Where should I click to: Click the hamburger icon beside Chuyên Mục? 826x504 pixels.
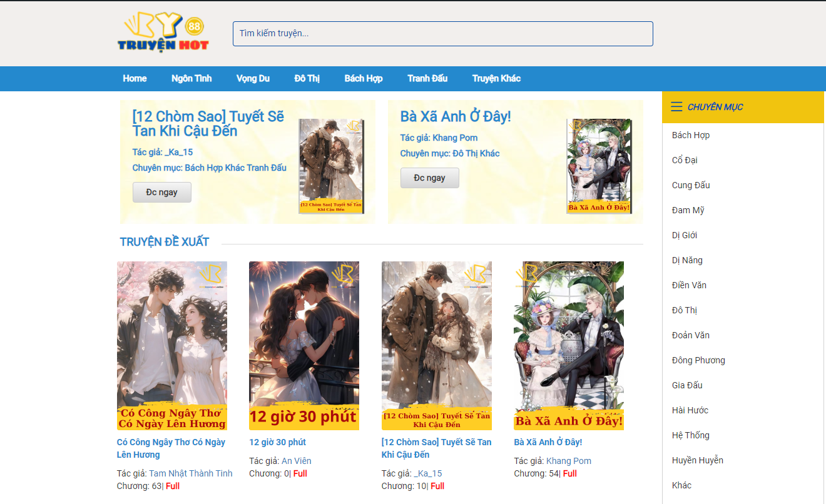click(x=676, y=107)
